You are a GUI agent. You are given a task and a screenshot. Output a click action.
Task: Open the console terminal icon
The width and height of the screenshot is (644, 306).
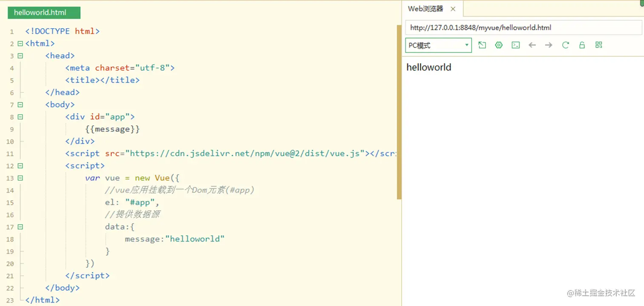(515, 45)
